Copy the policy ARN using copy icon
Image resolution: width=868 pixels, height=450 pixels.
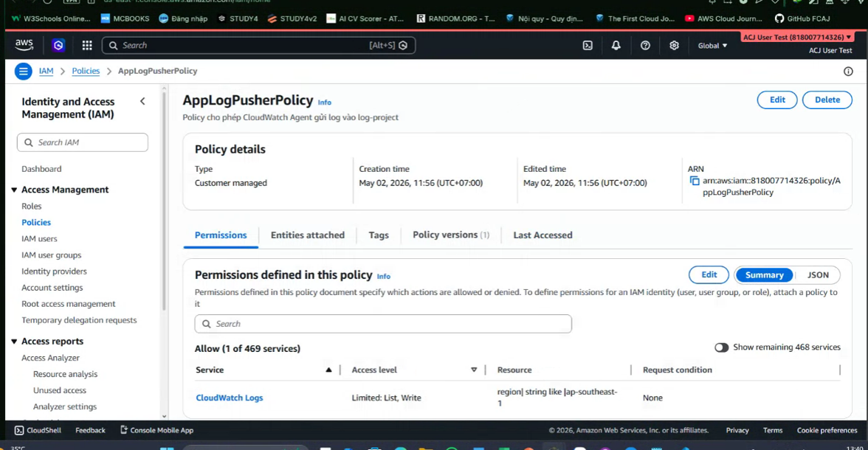point(694,181)
